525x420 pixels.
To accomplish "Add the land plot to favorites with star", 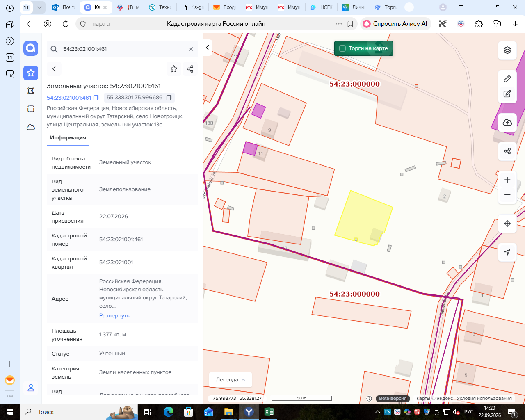I will pos(174,69).
